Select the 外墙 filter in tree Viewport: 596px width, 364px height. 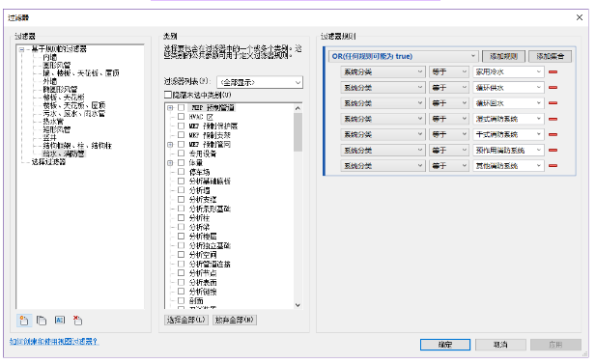50,81
